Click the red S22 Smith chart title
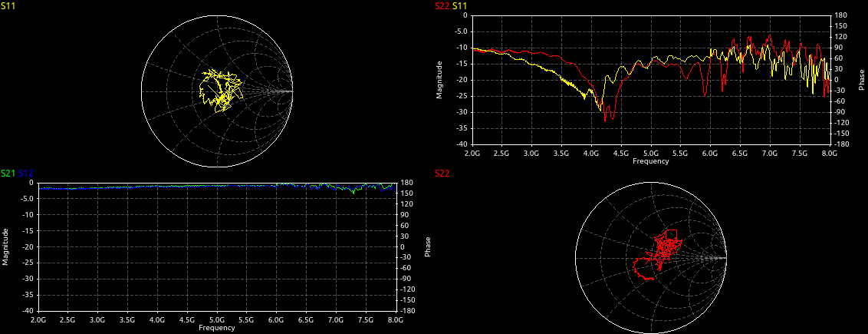The width and height of the screenshot is (868, 334). point(442,174)
